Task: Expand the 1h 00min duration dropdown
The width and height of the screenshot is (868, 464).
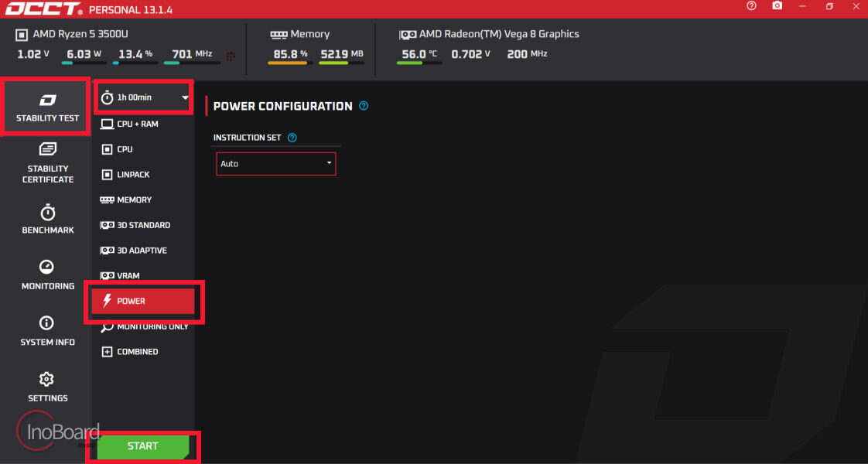Action: click(144, 97)
